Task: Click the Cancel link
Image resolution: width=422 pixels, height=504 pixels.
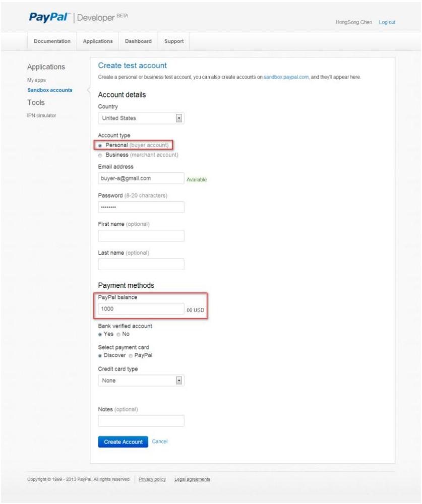Action: coord(159,442)
